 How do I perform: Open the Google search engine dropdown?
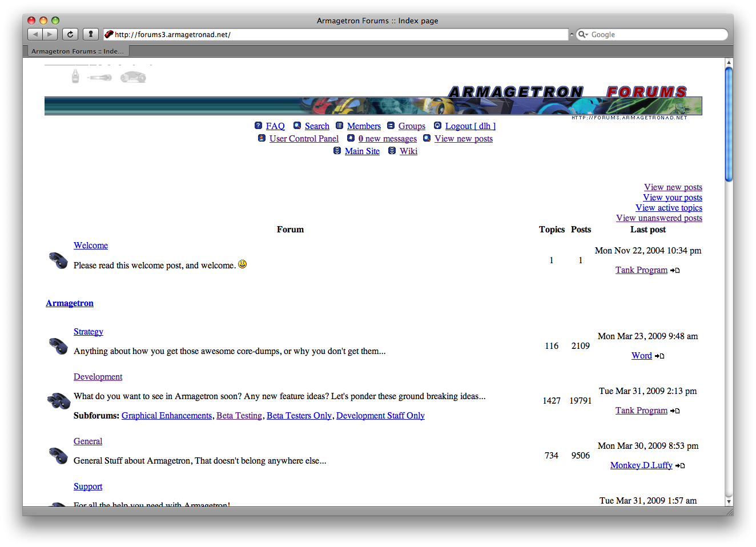[x=583, y=35]
